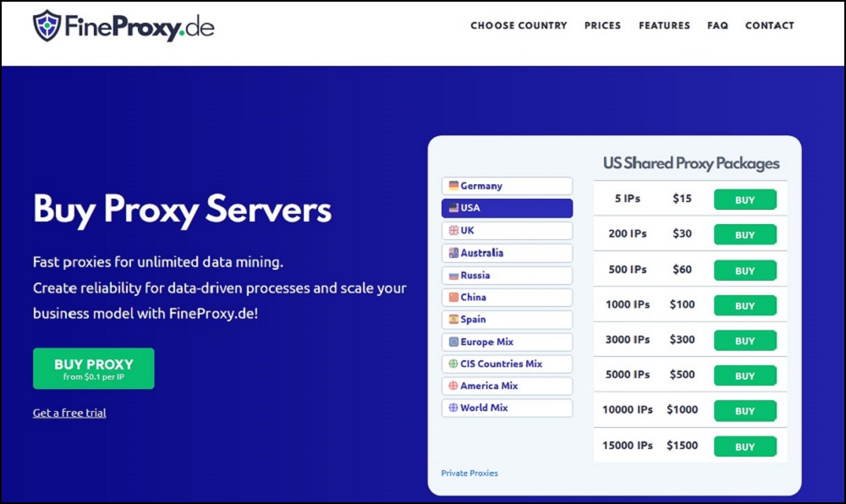Click the USA flag icon

pyautogui.click(x=453, y=207)
